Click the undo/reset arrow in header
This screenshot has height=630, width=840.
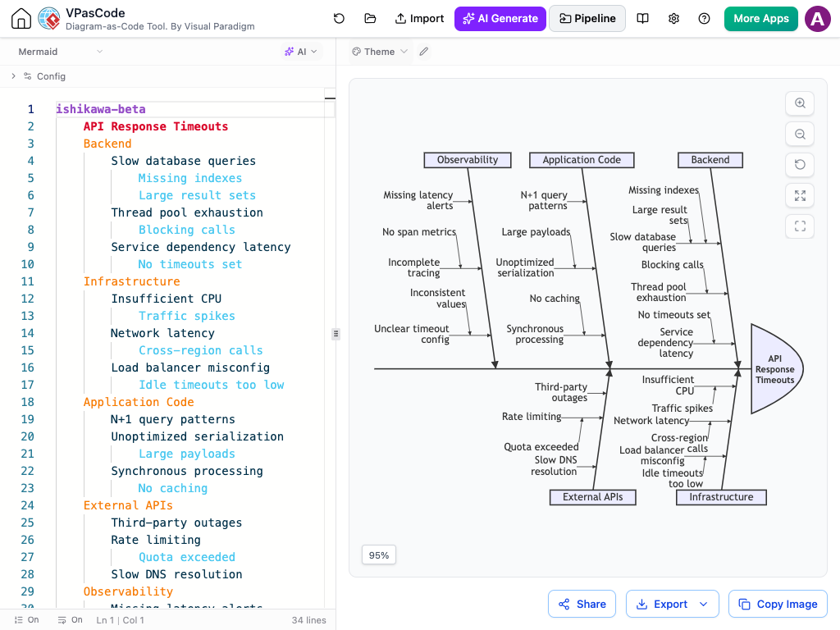339,18
